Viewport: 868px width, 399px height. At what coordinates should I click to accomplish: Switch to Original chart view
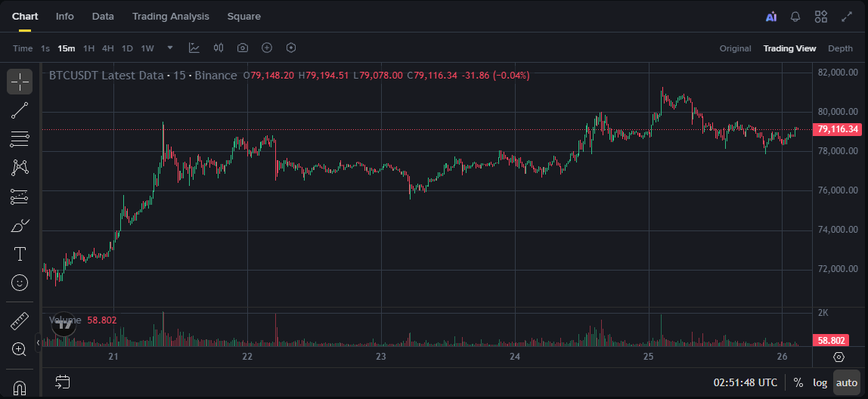click(735, 48)
